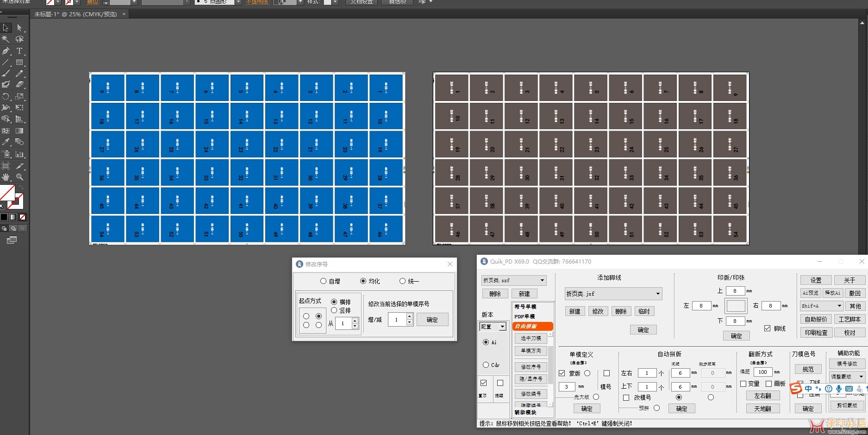Image resolution: width=868 pixels, height=435 pixels.
Task: Open the 折页类.jxf dropdown
Action: pyautogui.click(x=613, y=294)
